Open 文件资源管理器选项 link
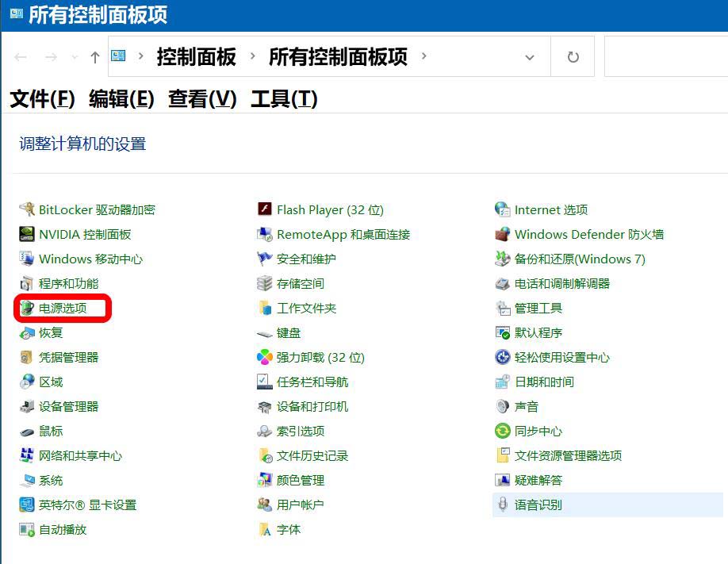Screen dimensions: 728x564 (x=568, y=456)
